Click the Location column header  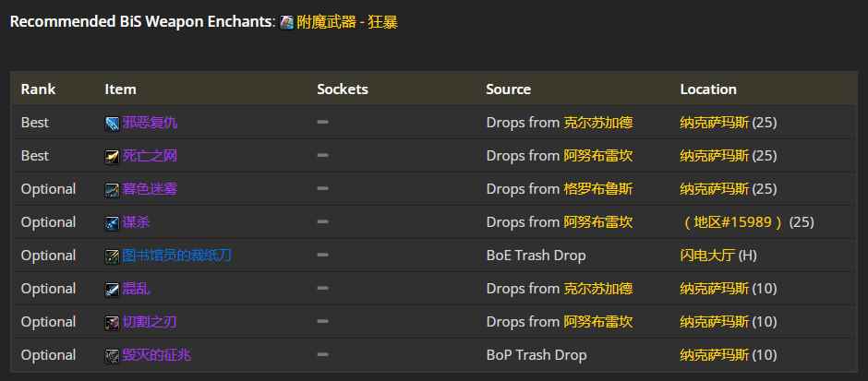708,89
